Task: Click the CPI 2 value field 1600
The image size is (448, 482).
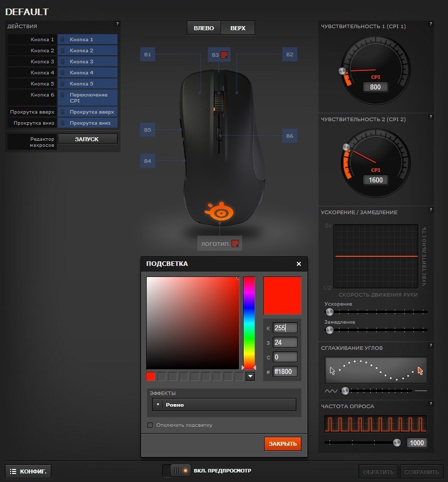Action: (x=375, y=180)
